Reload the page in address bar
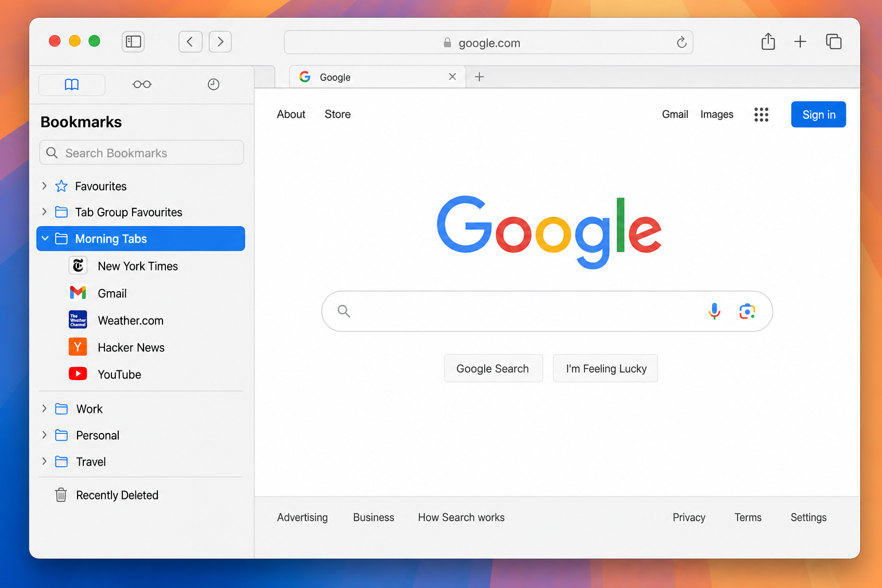 (x=682, y=42)
